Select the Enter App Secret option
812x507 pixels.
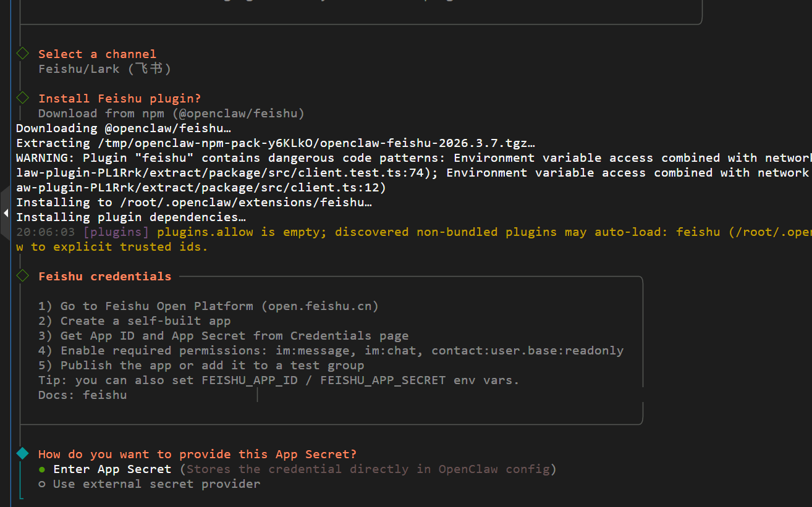112,469
